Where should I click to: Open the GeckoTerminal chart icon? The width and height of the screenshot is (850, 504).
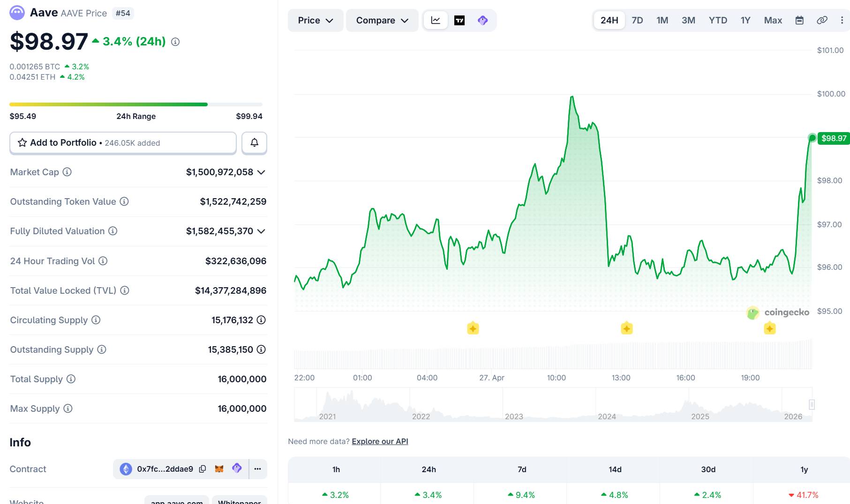[x=482, y=20]
